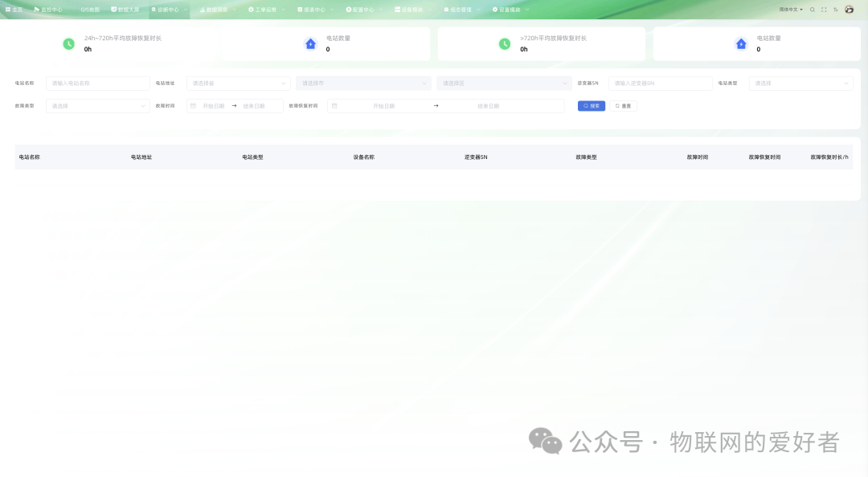Click the green clock icon for 24h~720h card
Screen dimensions: 868x477
click(68, 43)
